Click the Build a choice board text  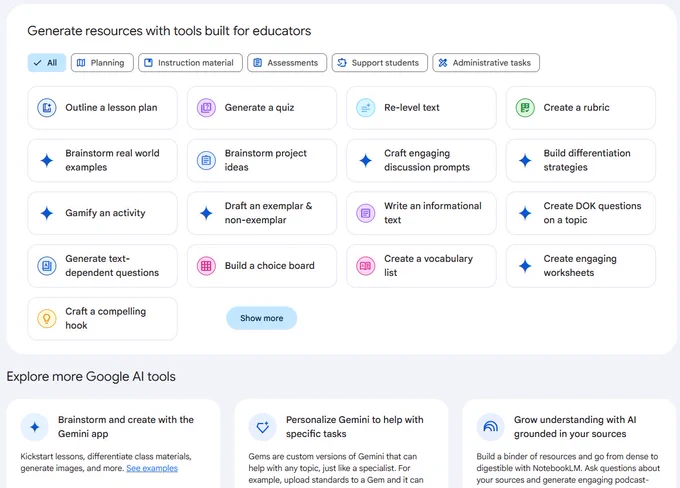(x=269, y=265)
